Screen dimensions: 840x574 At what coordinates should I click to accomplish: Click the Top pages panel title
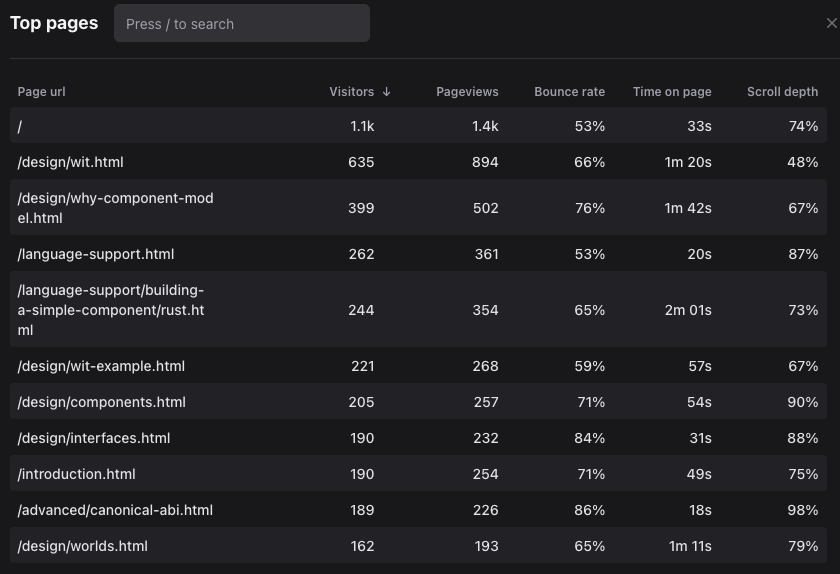[x=54, y=23]
